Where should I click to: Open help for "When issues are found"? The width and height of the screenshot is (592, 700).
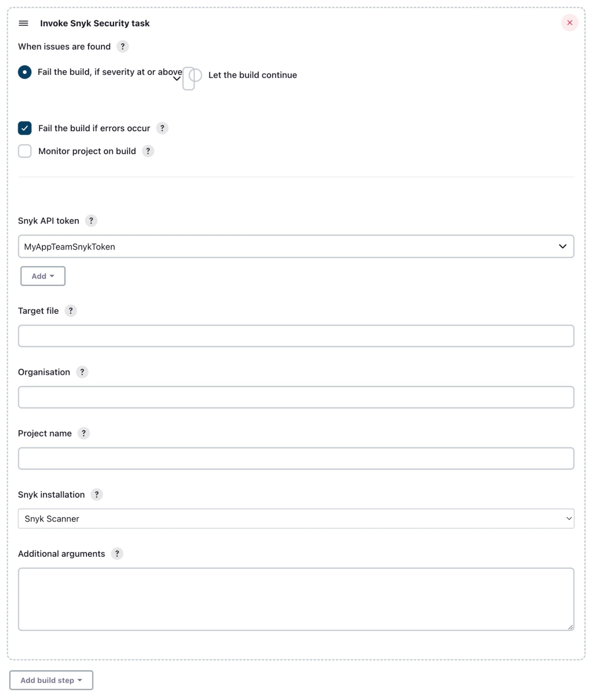(122, 46)
